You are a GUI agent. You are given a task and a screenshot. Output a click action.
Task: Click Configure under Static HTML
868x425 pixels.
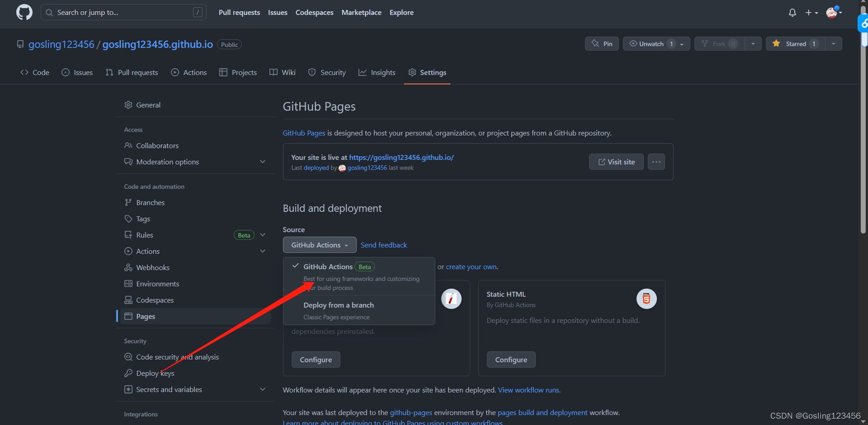pyautogui.click(x=511, y=360)
